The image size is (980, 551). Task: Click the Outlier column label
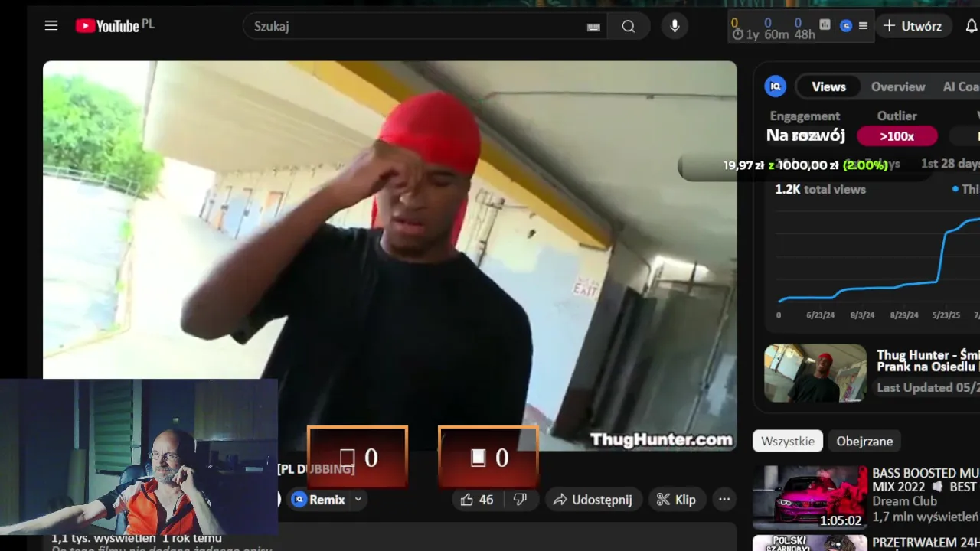897,116
